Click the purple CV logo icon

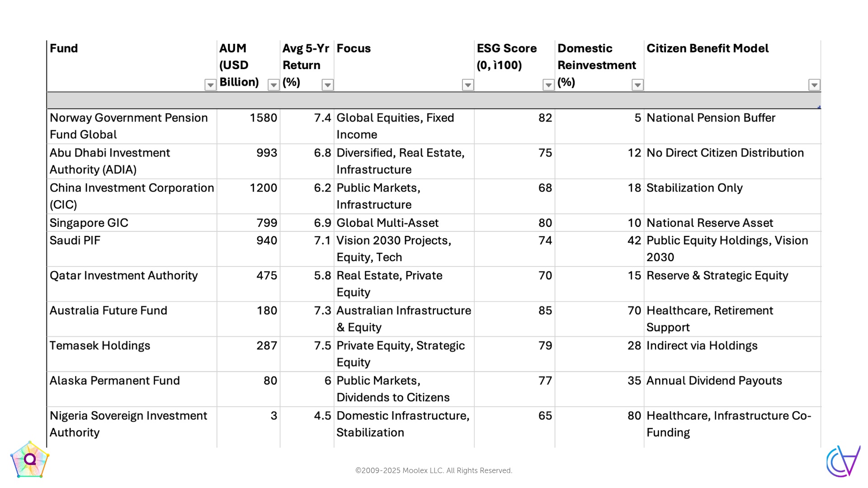click(x=843, y=461)
